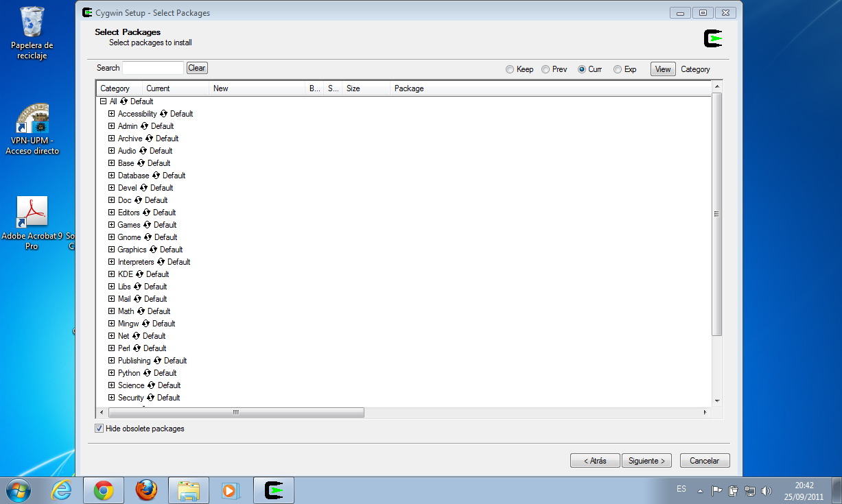Click the Clear search button
Image resolution: width=842 pixels, height=504 pixels.
pos(197,68)
